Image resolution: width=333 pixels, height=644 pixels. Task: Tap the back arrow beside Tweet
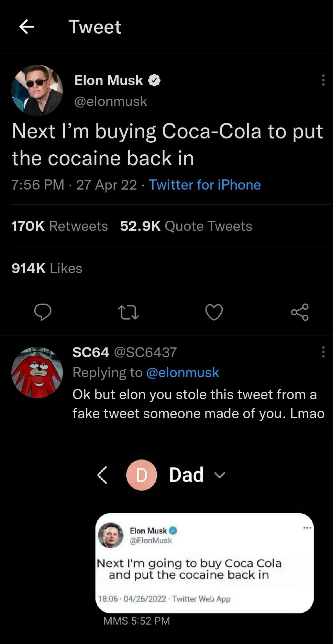pyautogui.click(x=27, y=27)
